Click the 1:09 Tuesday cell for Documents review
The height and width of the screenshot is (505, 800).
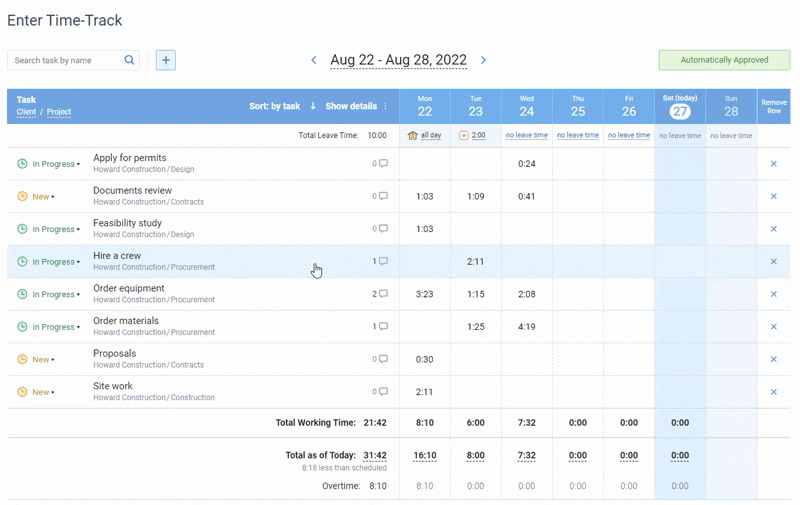click(476, 196)
